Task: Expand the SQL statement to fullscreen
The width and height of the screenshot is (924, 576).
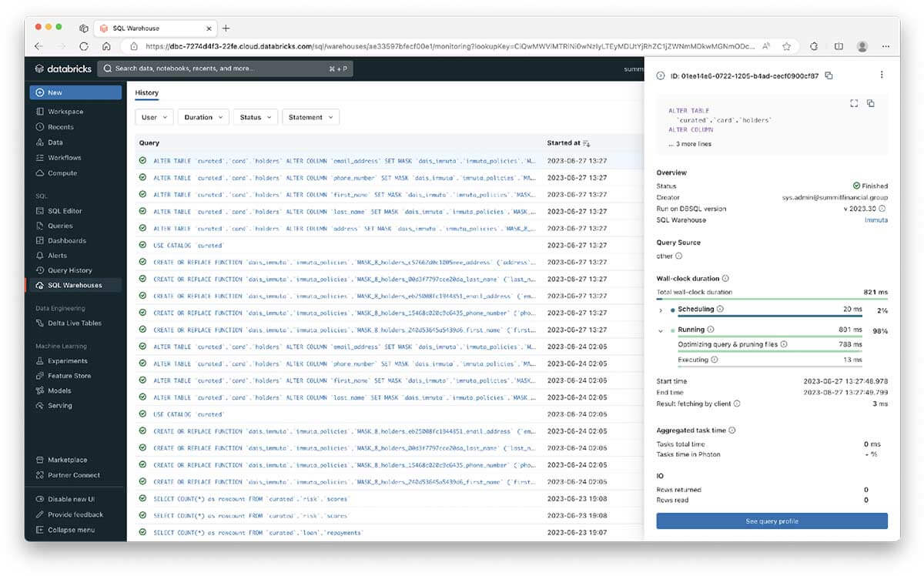Action: pyautogui.click(x=854, y=103)
